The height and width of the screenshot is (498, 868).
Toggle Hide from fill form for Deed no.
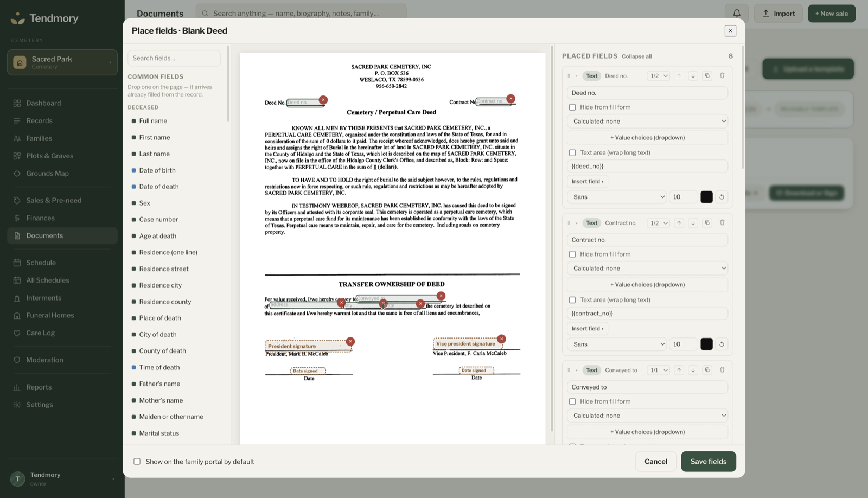(572, 107)
